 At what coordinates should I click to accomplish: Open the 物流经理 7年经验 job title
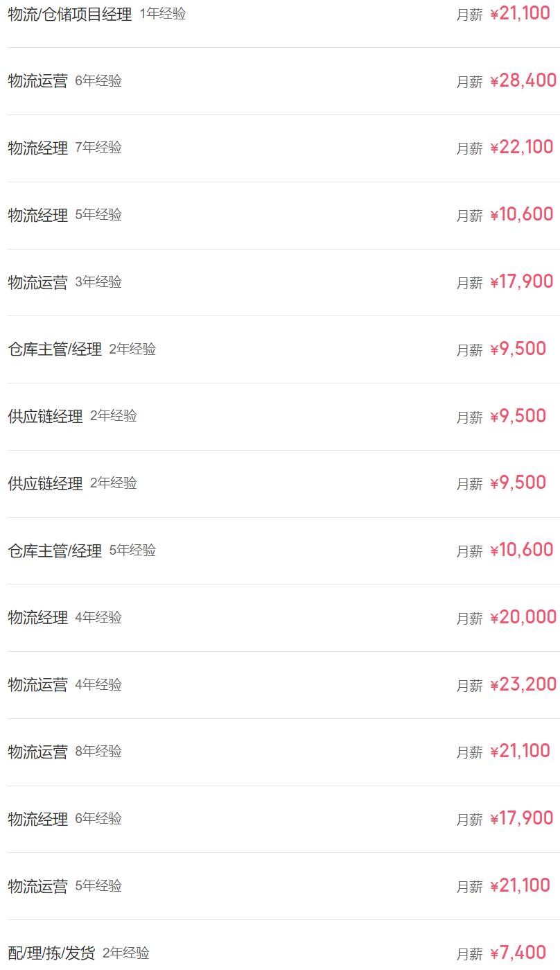tap(37, 148)
